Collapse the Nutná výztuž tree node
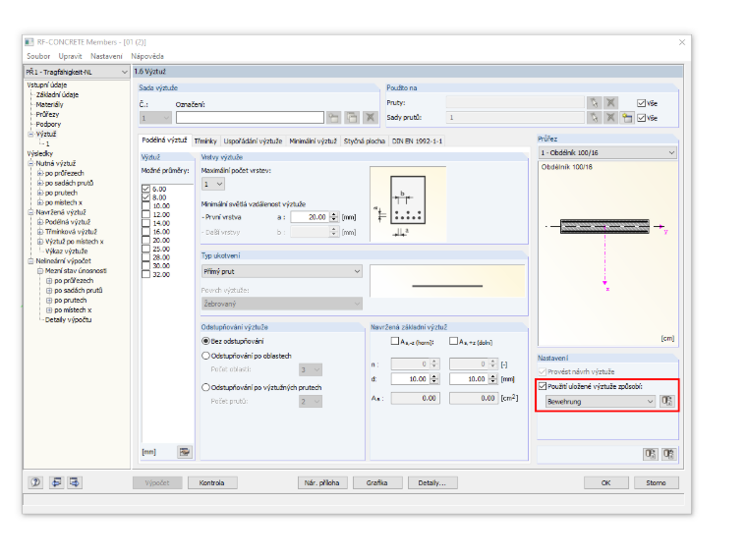 tap(30, 163)
